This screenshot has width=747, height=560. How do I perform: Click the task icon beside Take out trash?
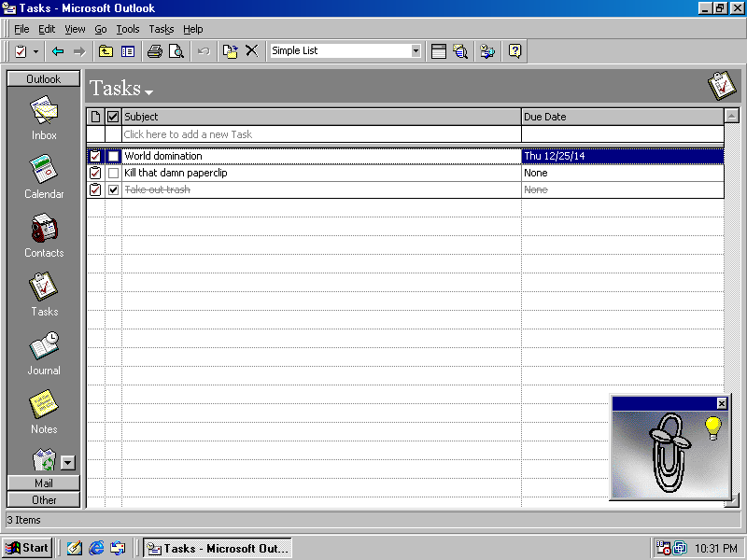click(95, 189)
